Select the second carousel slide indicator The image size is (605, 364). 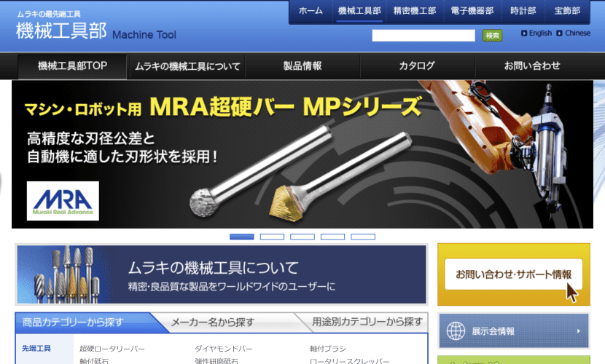pos(272,237)
